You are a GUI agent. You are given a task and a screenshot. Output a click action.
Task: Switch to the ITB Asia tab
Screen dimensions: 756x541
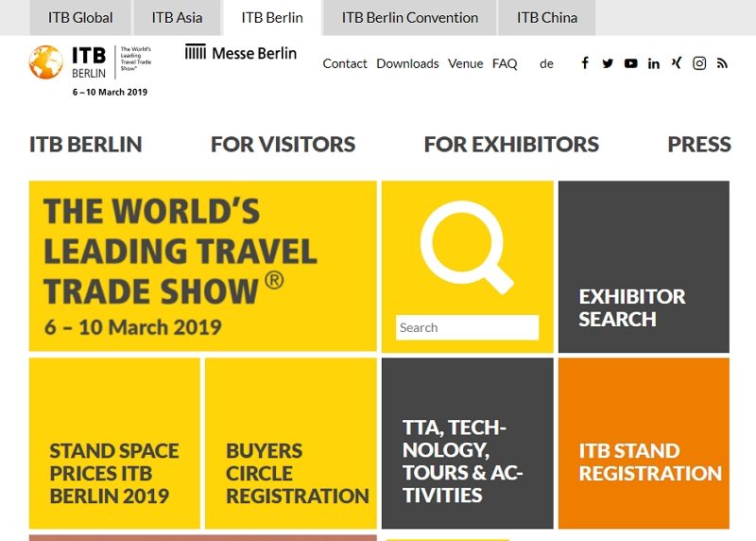tap(177, 18)
